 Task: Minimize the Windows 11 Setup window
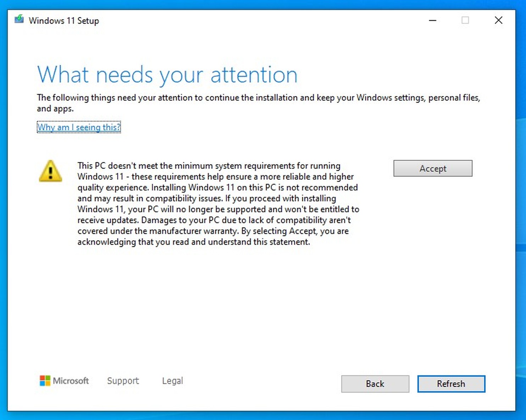[432, 20]
